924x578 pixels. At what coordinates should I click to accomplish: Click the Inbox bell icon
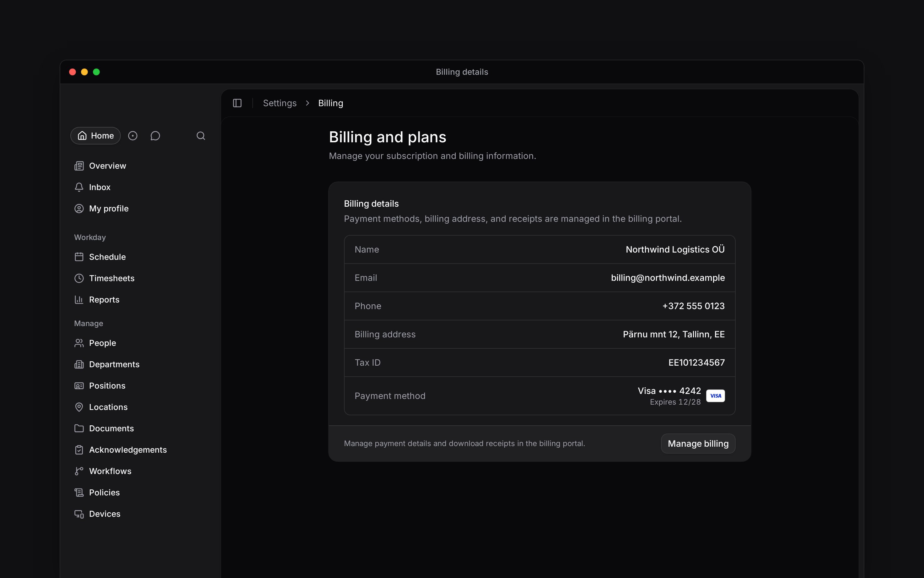tap(79, 187)
